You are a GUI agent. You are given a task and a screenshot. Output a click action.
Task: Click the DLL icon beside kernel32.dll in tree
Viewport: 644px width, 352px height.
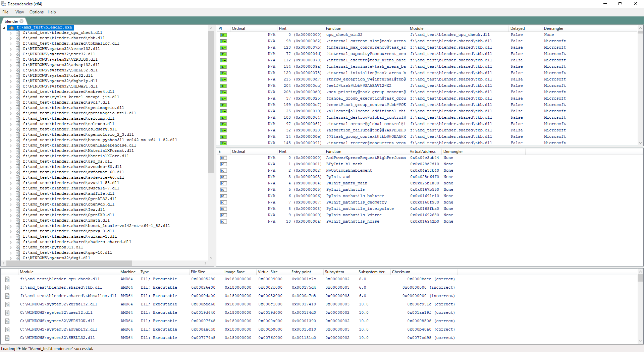[18, 49]
